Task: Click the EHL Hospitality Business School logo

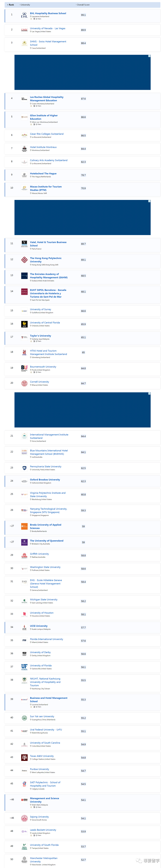Action: click(24, 15)
